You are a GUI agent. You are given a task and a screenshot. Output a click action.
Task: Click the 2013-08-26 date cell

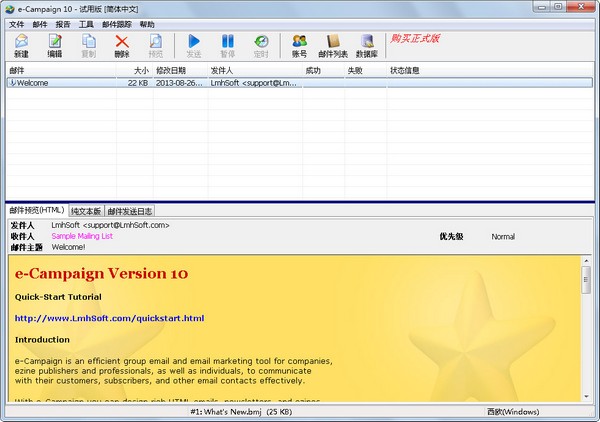179,83
